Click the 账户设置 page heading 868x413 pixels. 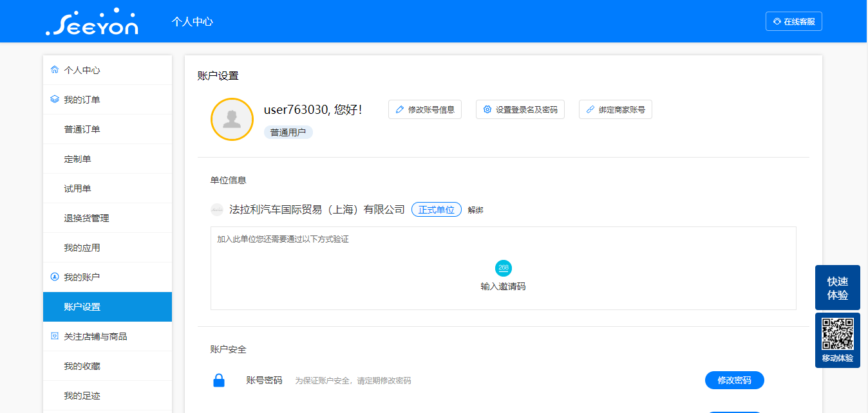pyautogui.click(x=218, y=76)
